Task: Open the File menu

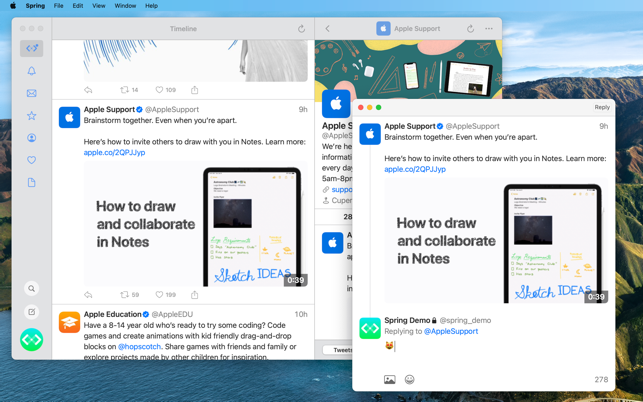Action: tap(59, 6)
